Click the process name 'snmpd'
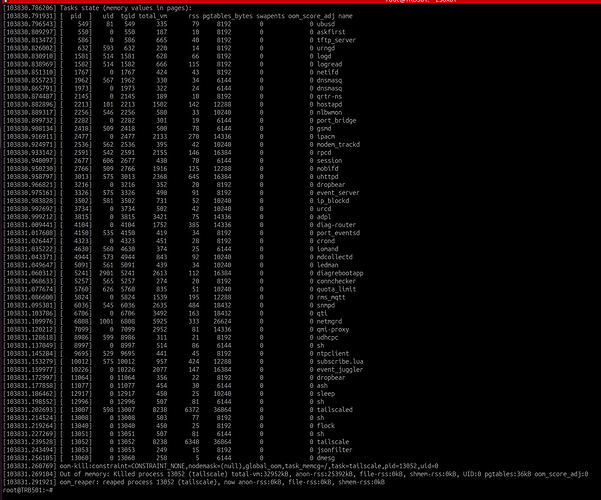The width and height of the screenshot is (601, 500). 326,306
